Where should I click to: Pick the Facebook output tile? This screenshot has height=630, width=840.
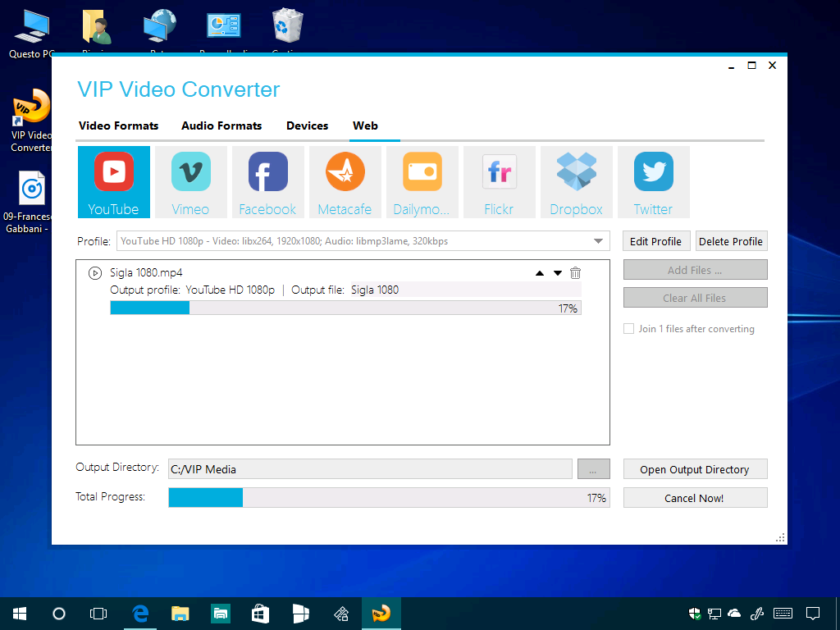tap(268, 182)
